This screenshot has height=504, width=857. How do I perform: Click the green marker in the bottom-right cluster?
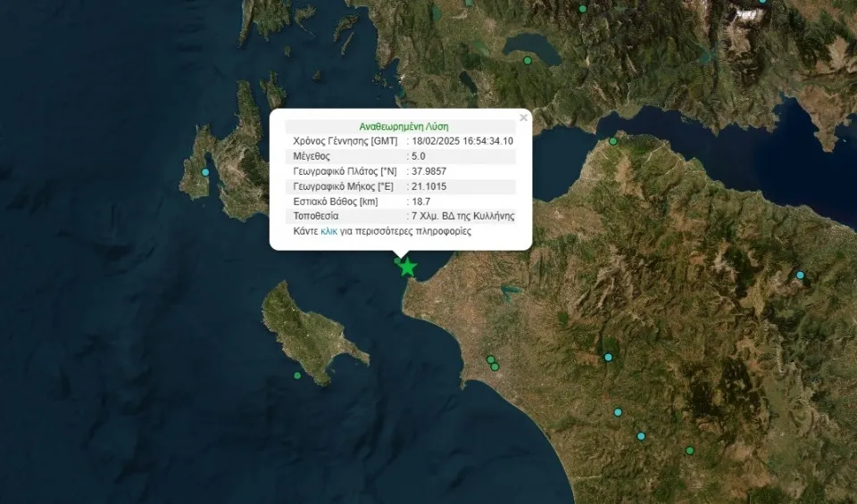(x=689, y=450)
